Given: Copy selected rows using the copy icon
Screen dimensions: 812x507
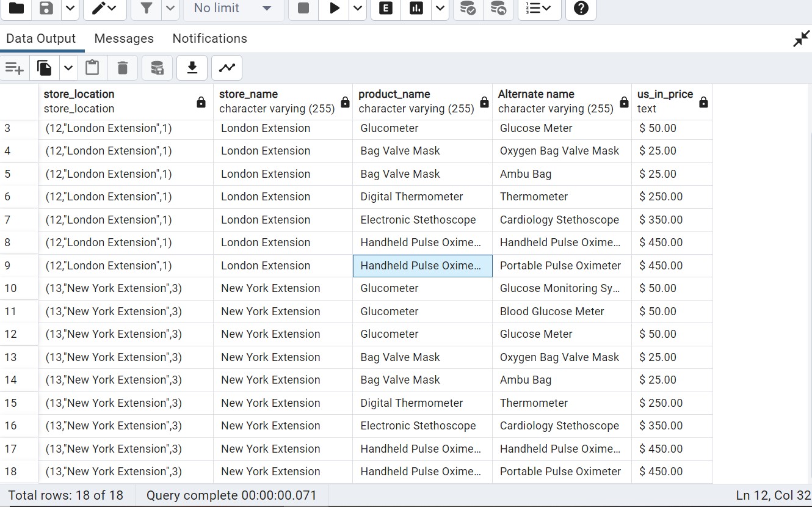Looking at the screenshot, I should click(43, 67).
